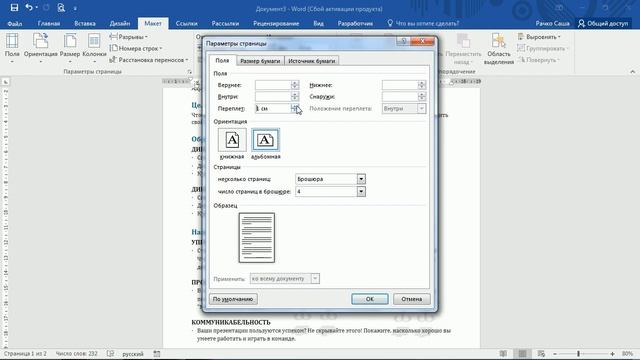Screen dimensions: 640x360
Task: Adjust the Верхнее margin spinner arrows
Action: 295,85
